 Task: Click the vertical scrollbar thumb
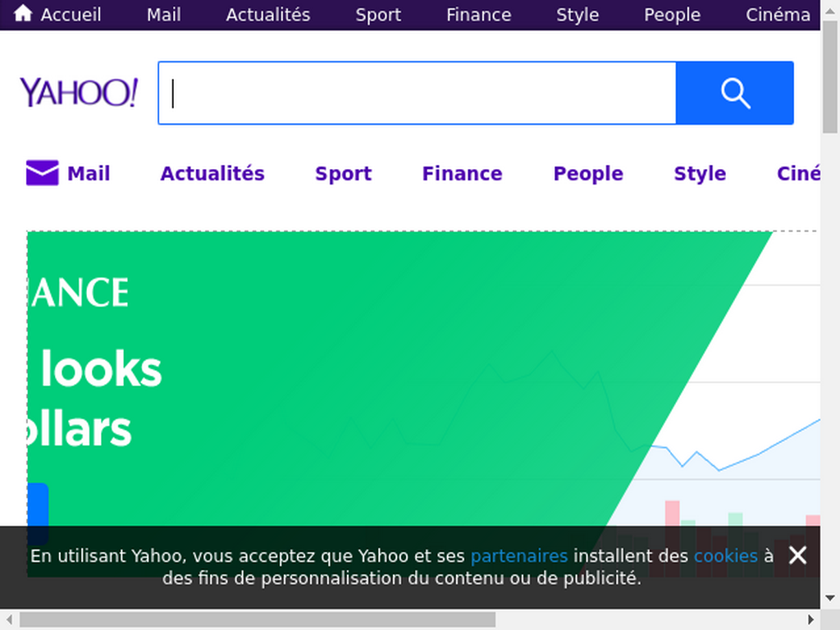click(x=830, y=76)
